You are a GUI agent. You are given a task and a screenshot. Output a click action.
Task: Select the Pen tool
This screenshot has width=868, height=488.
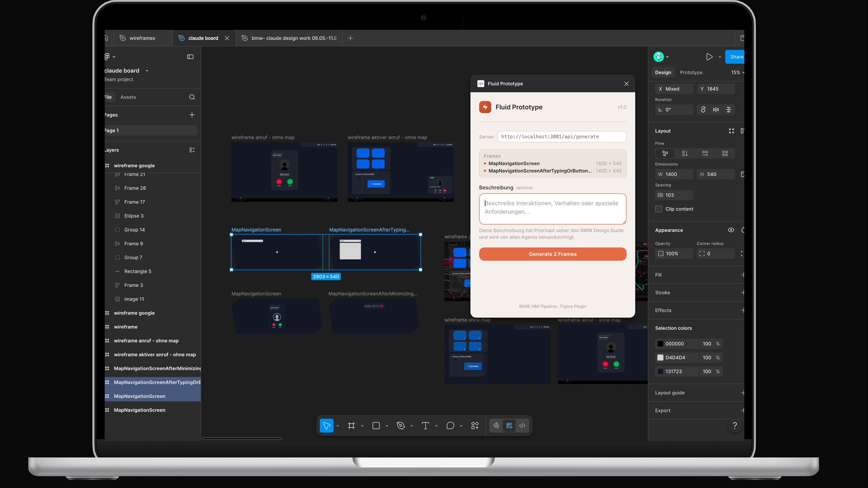tap(401, 426)
